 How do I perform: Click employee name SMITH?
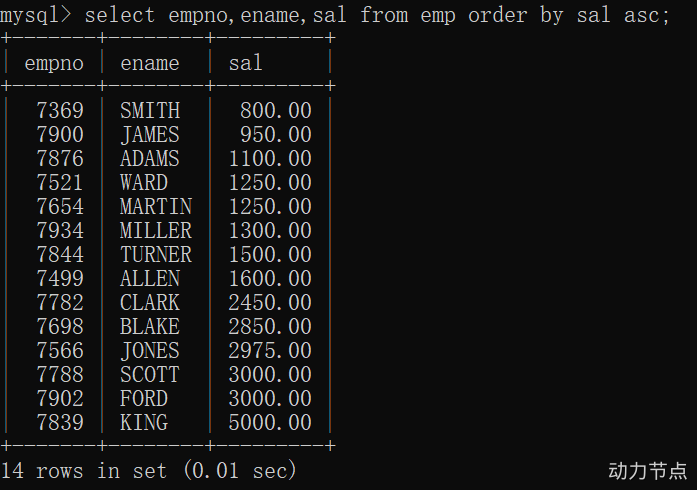click(150, 110)
